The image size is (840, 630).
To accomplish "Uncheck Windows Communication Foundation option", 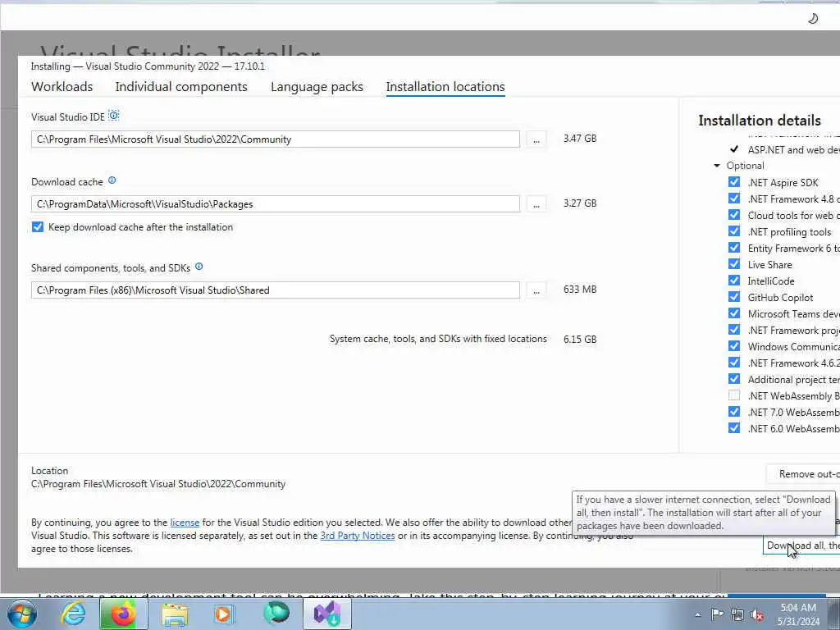I will (734, 347).
